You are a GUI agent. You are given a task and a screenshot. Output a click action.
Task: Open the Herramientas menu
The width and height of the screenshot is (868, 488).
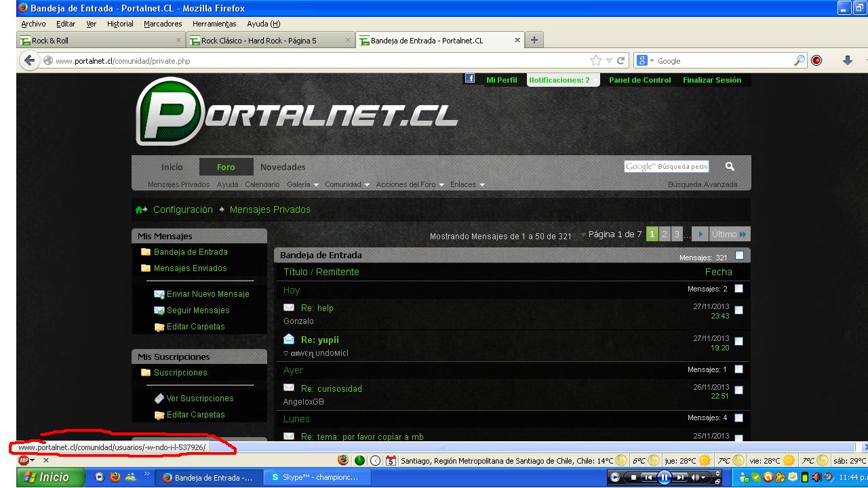[x=214, y=24]
